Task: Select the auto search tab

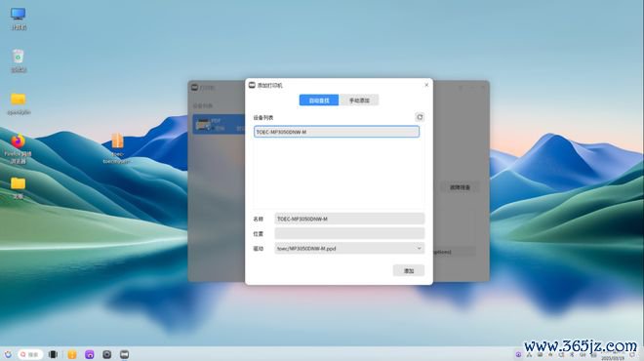Action: (319, 100)
